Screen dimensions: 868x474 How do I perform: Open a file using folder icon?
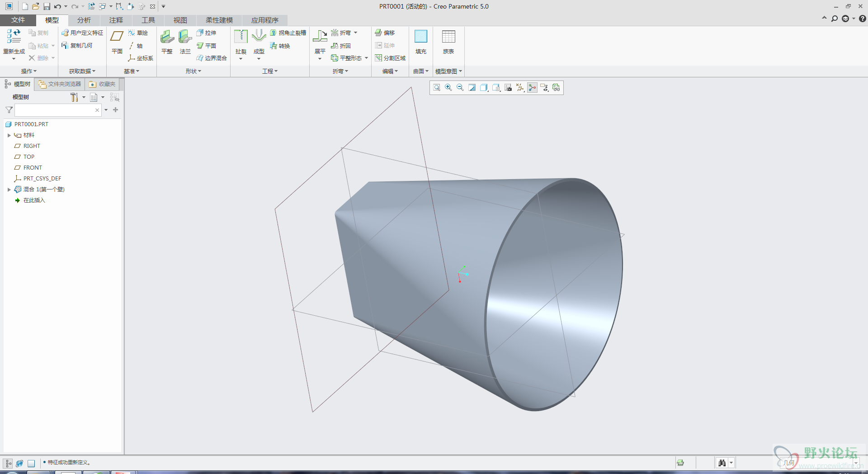tap(36, 6)
